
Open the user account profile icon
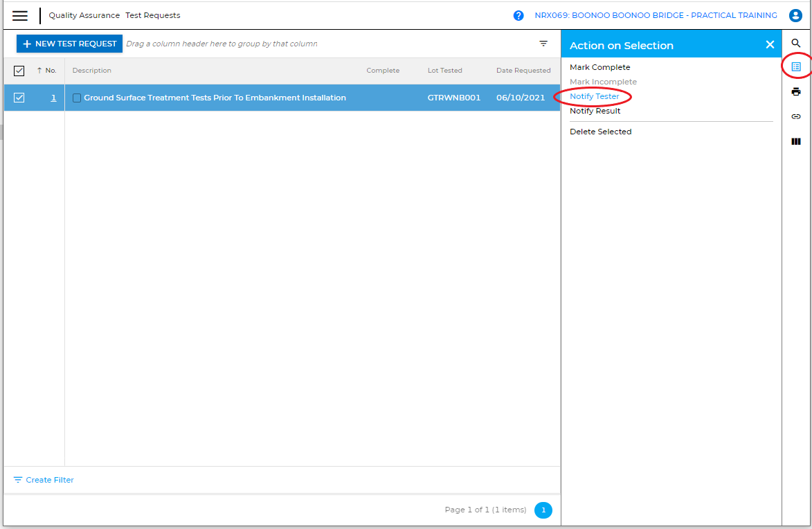point(795,15)
